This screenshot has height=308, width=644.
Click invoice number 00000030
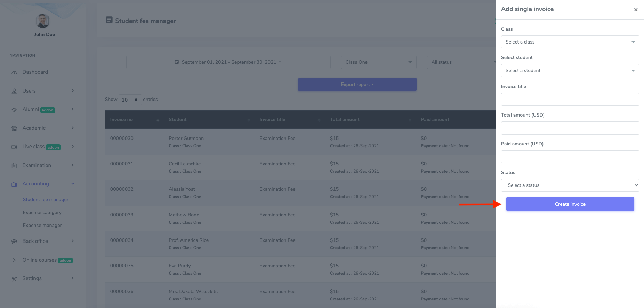point(122,139)
